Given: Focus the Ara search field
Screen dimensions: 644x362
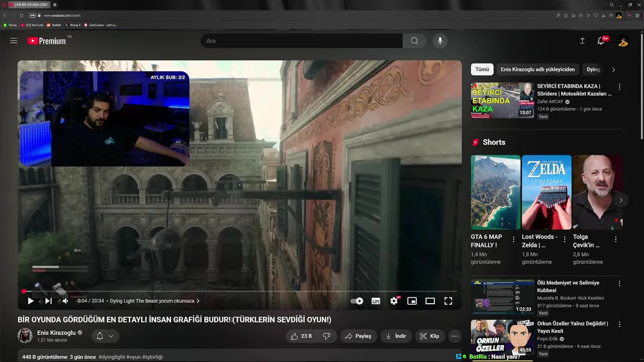Looking at the screenshot, I should (301, 41).
